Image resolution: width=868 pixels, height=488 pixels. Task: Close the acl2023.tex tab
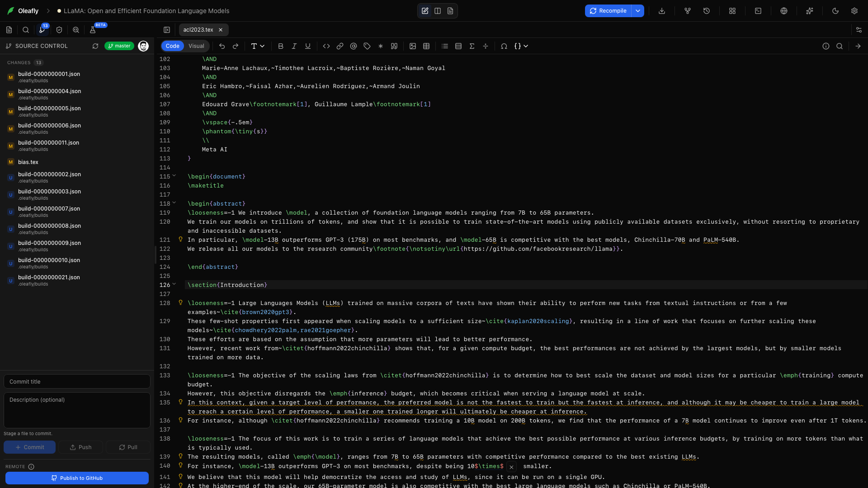point(221,30)
